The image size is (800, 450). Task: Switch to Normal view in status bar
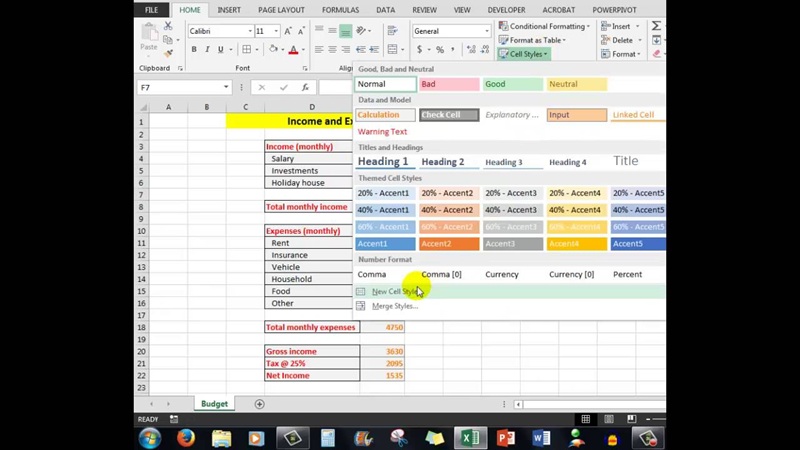pyautogui.click(x=586, y=419)
